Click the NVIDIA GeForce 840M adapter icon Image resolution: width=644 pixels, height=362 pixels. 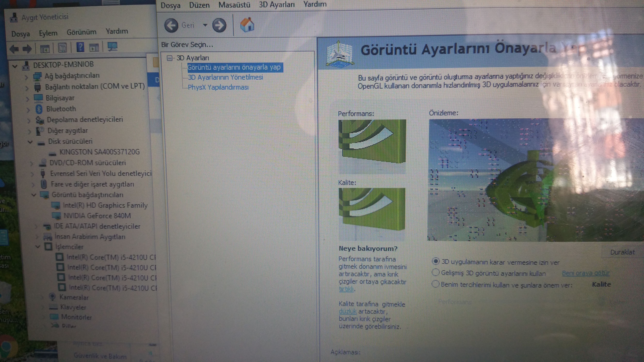[x=56, y=216]
